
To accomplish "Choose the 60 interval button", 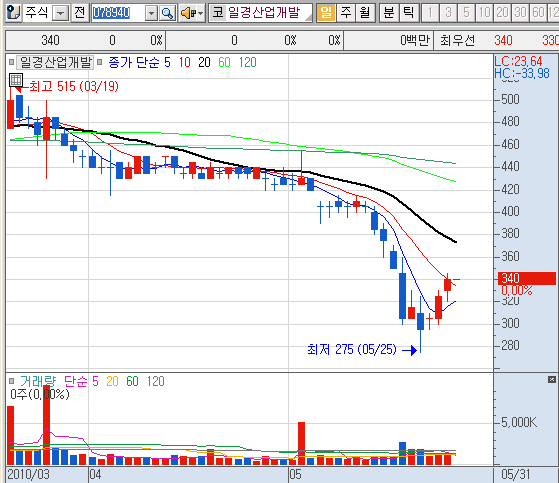I will click(538, 13).
